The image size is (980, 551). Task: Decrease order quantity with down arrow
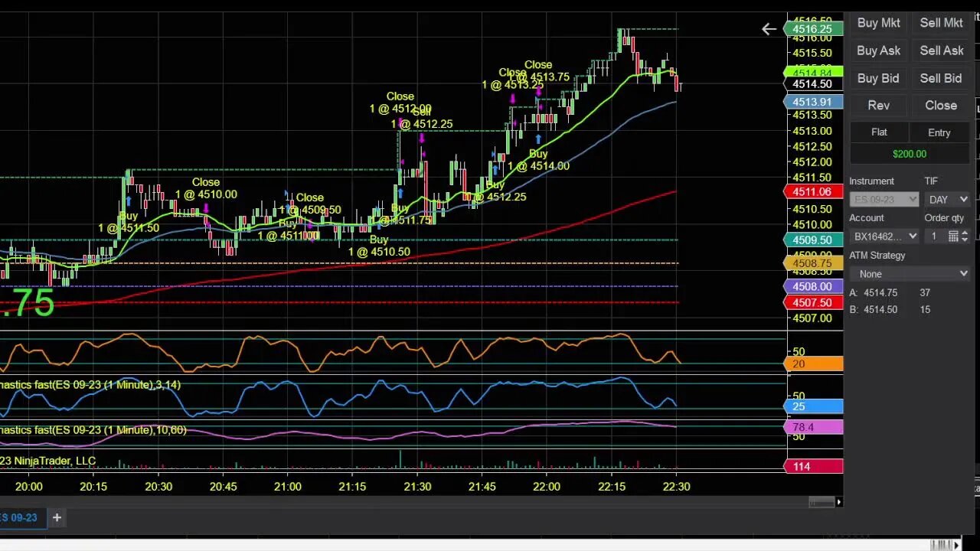click(x=965, y=240)
